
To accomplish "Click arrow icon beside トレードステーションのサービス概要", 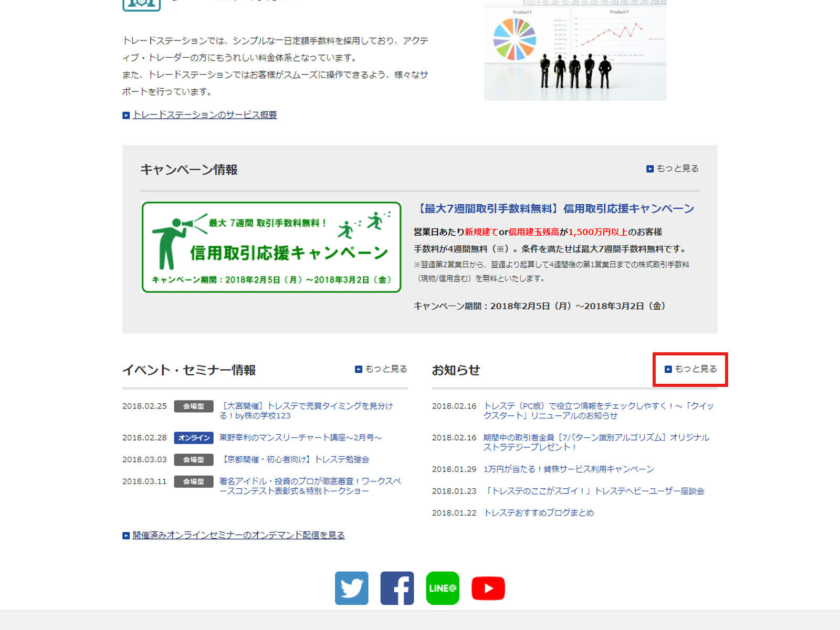I will [126, 115].
